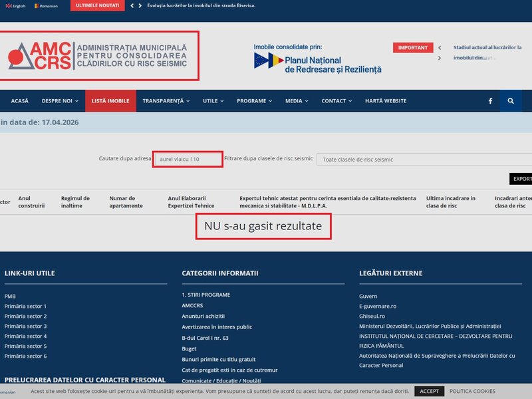Switch language with the Romanian flag
532x399 pixels.
(x=46, y=6)
